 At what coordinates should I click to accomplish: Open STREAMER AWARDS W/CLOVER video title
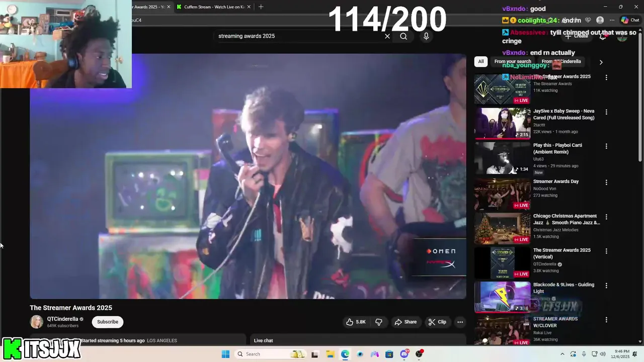click(555, 322)
